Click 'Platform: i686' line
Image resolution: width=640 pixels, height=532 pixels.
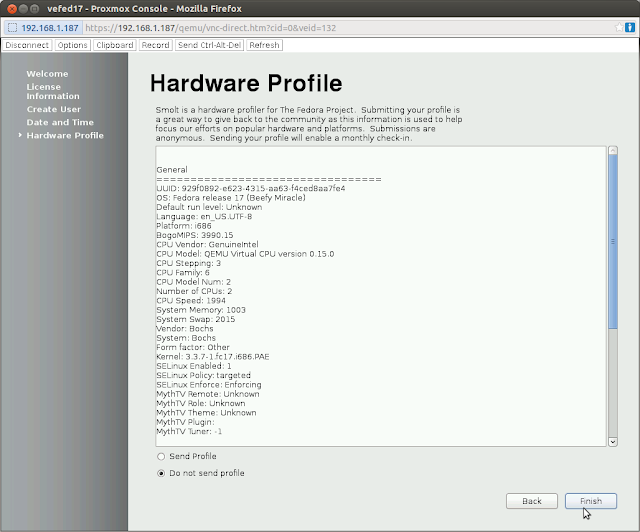point(184,226)
